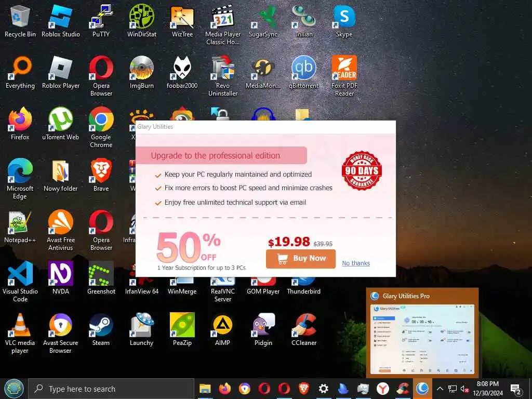This screenshot has height=399, width=532.
Task: Select the Brave desktop shortcut
Action: tap(101, 175)
